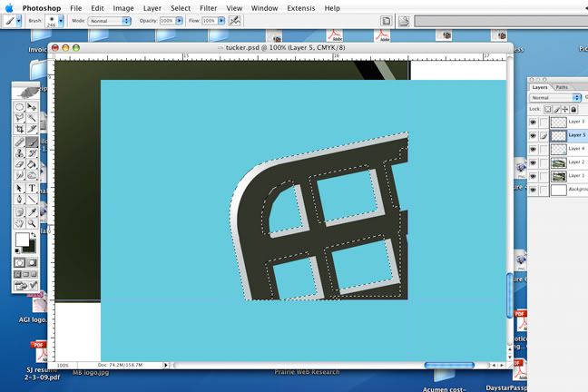Select the Brush tool in toolbox
The height and width of the screenshot is (392, 588).
click(33, 142)
